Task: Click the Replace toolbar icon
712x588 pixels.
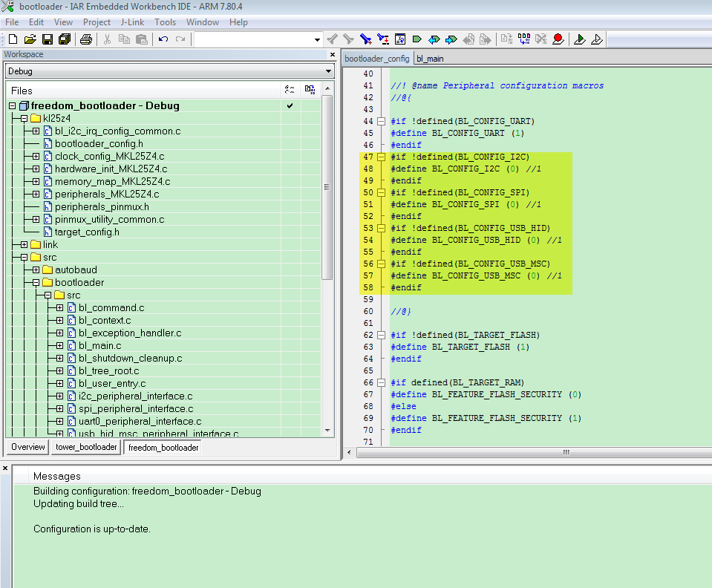Action: coord(383,39)
